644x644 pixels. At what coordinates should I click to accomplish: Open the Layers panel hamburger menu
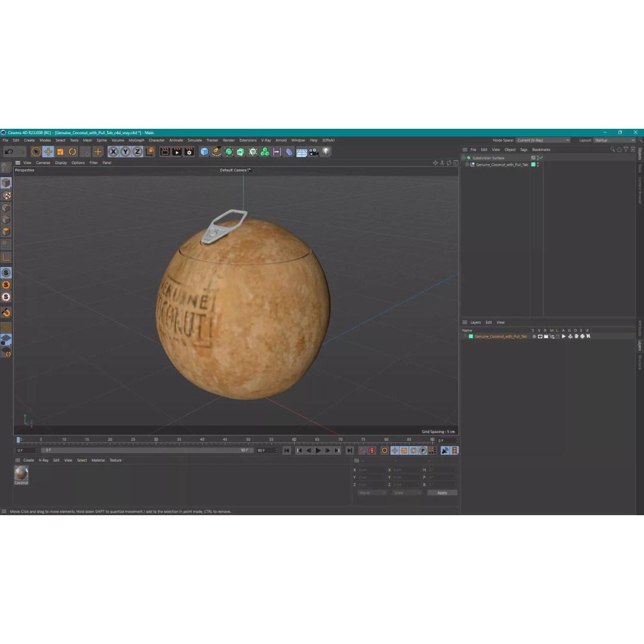click(465, 323)
